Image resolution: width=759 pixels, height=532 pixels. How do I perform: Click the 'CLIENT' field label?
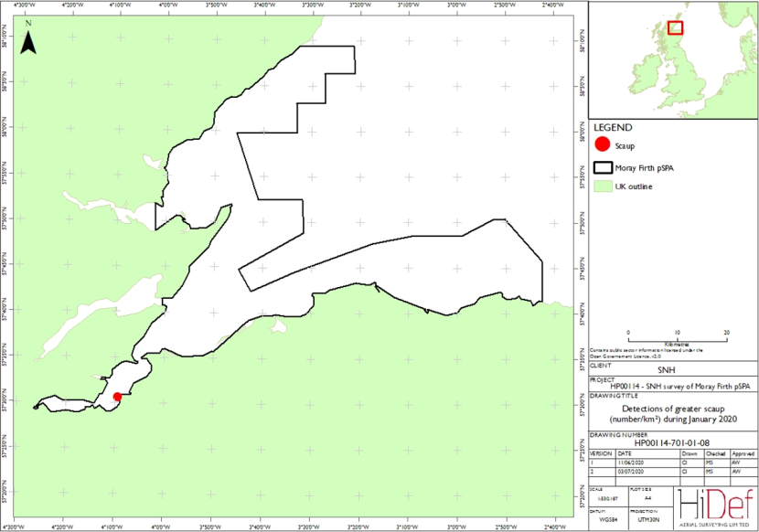pos(601,366)
